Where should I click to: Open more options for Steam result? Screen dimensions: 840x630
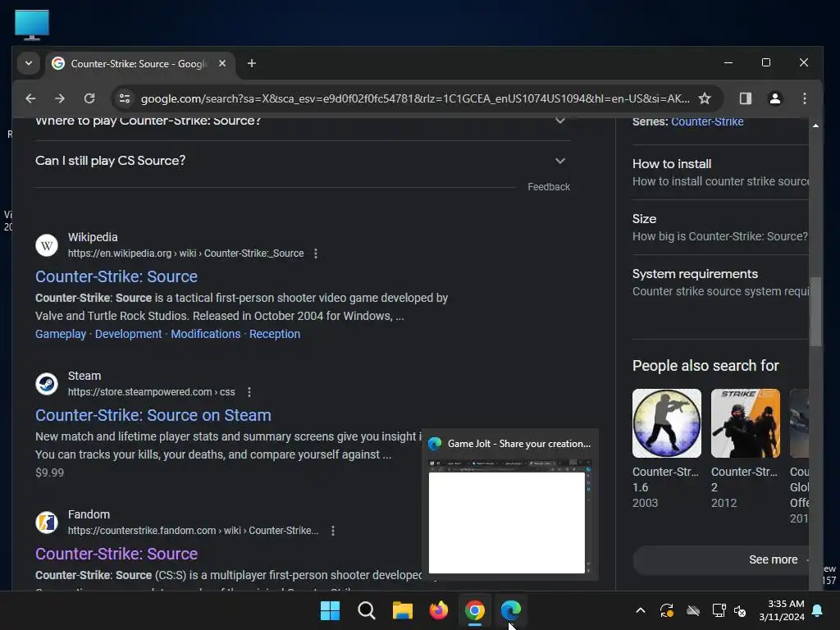pyautogui.click(x=249, y=392)
